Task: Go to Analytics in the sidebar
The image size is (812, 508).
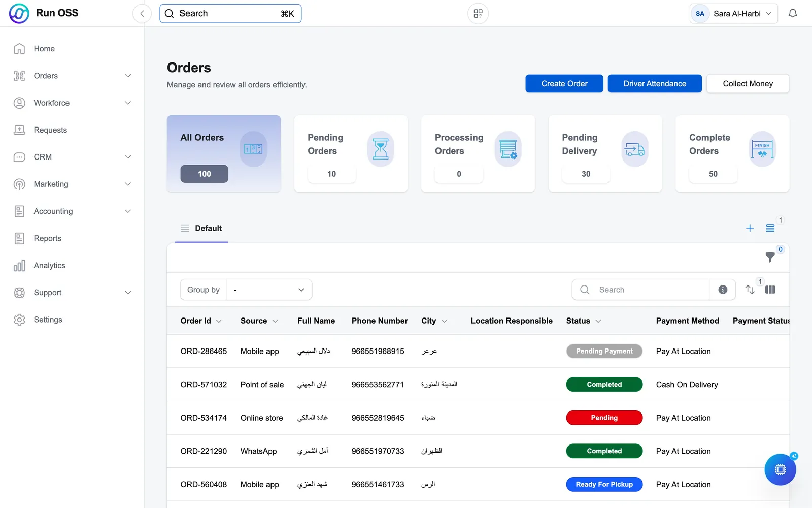Action: 49,265
